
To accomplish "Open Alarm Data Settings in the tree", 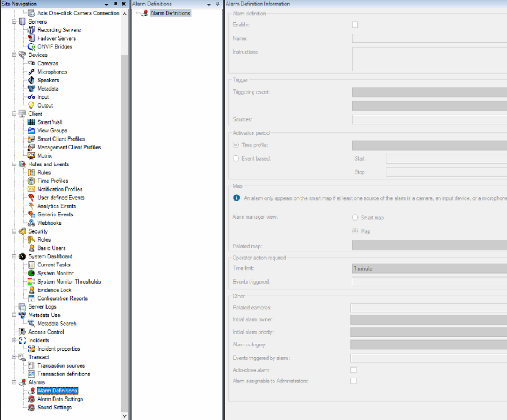I will pyautogui.click(x=60, y=399).
